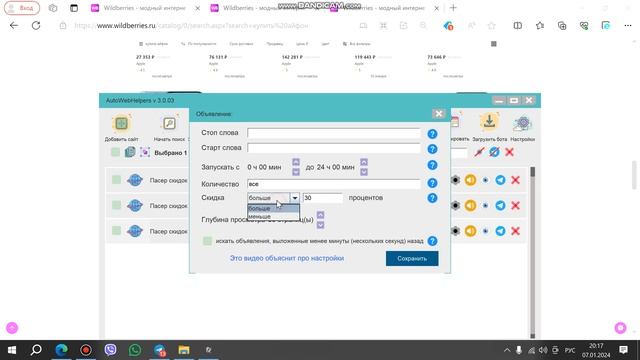Open the Edge Collections panel
Screen dimensions: 640x360
click(562, 25)
